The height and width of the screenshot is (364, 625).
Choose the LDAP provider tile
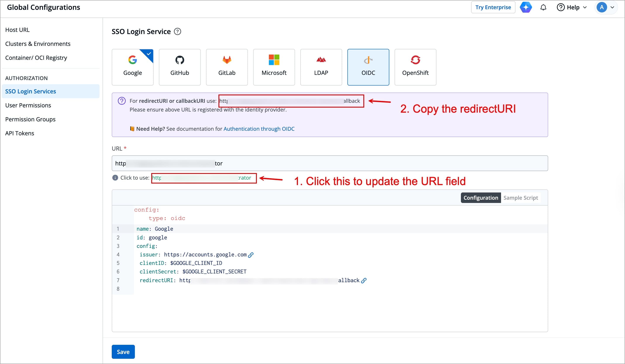point(321,67)
